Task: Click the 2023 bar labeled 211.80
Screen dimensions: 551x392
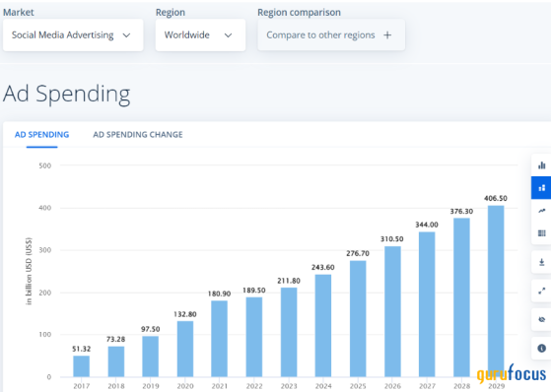Action: coord(289,332)
